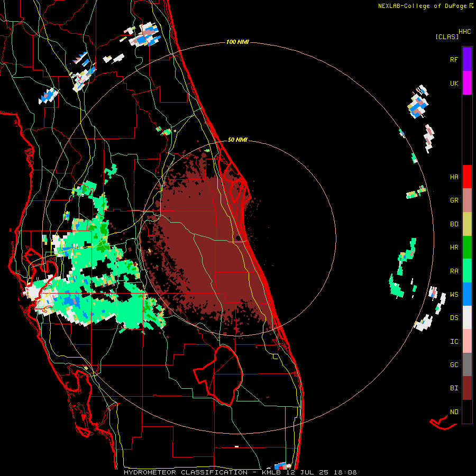Click the "HYDROMETEOR CLASSIFICATION" caption text
Image resolution: width=476 pixels, height=476 pixels.
tap(186, 472)
